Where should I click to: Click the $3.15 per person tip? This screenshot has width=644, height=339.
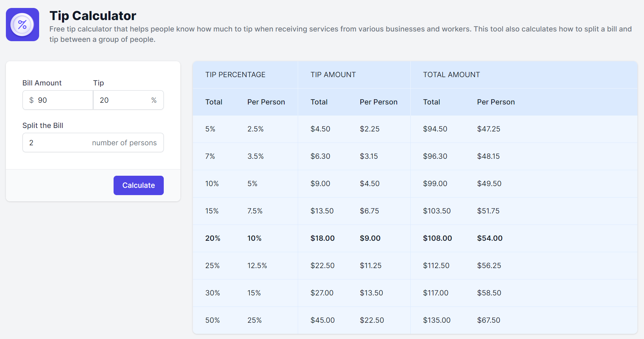[x=369, y=156]
